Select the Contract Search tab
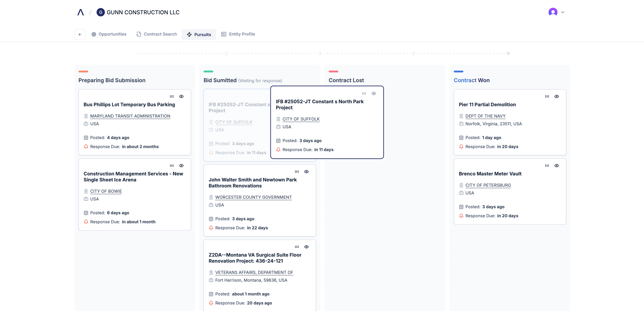The height and width of the screenshot is (311, 644). coord(160,34)
